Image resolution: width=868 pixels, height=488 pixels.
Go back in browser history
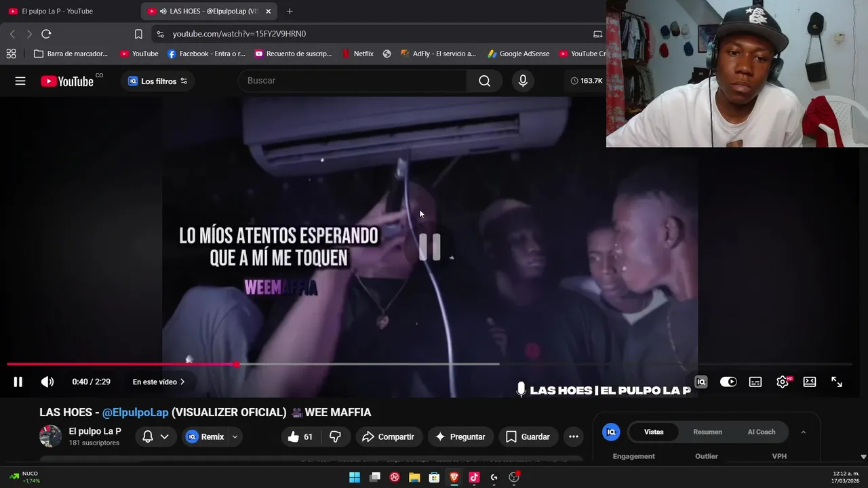[x=12, y=34]
